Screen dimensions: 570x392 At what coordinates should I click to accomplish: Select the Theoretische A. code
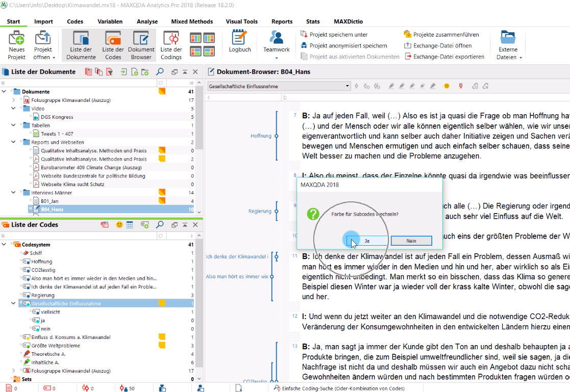click(48, 354)
